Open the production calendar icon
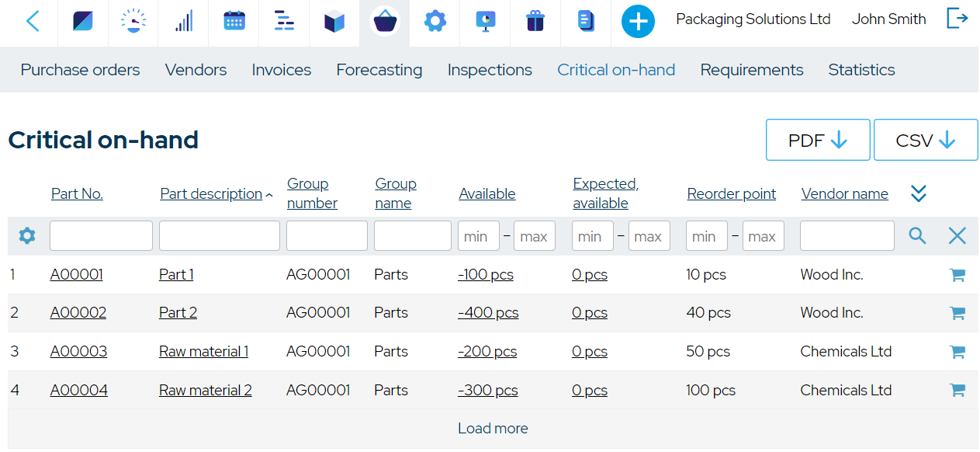The image size is (980, 452). pyautogui.click(x=233, y=22)
